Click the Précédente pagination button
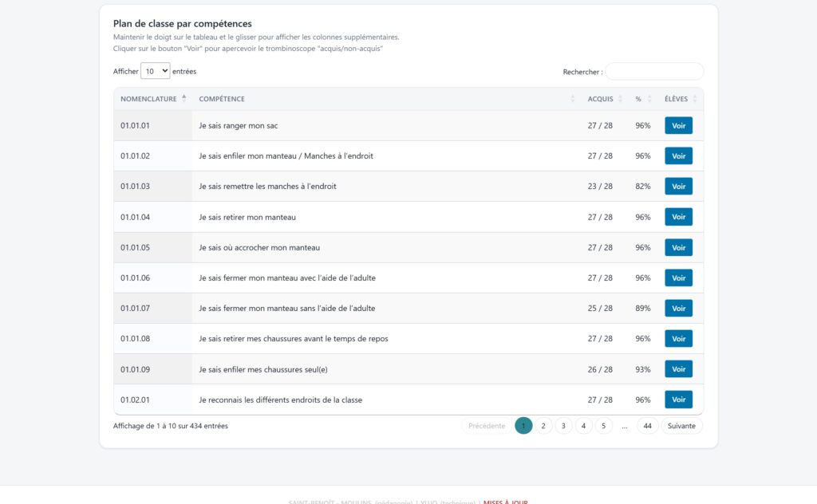This screenshot has width=817, height=504. (x=487, y=426)
